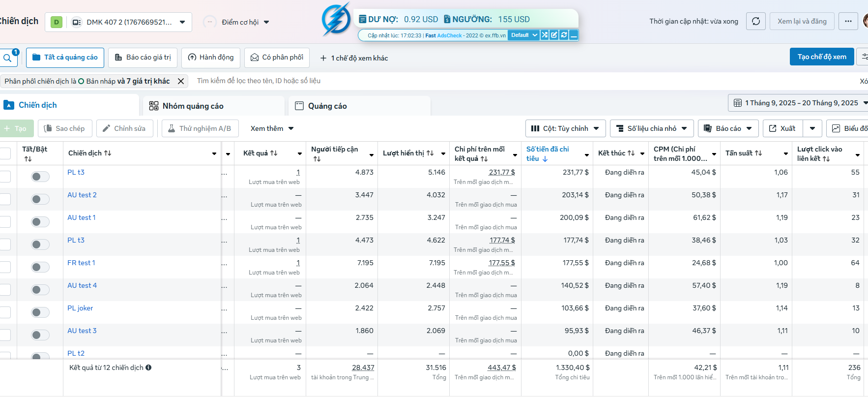Open the date range picker

pyautogui.click(x=800, y=103)
